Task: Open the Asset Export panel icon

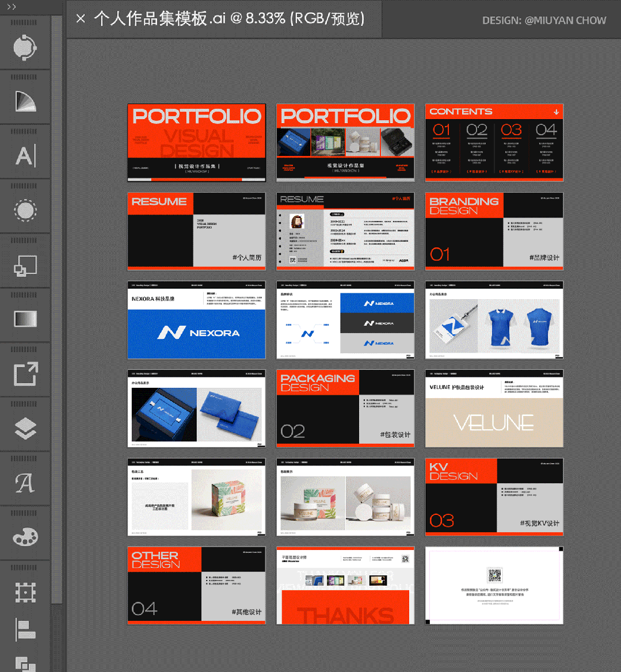Action: click(x=25, y=374)
